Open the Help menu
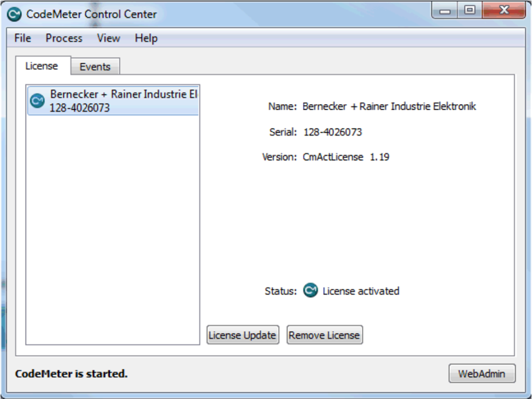This screenshot has width=532, height=399. coord(146,38)
